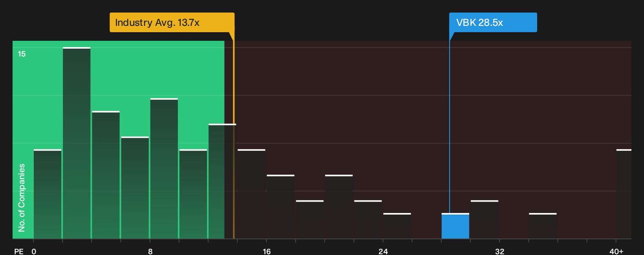Click the No. of Companies axis title

[x=22, y=197]
